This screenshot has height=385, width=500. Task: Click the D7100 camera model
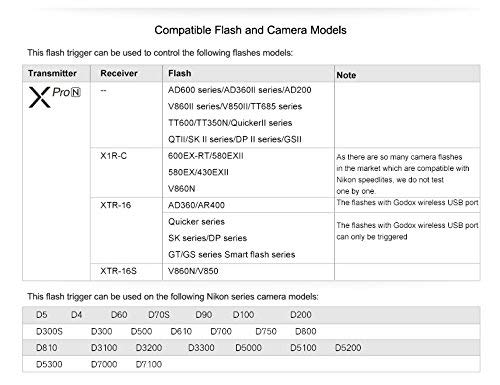tap(149, 364)
